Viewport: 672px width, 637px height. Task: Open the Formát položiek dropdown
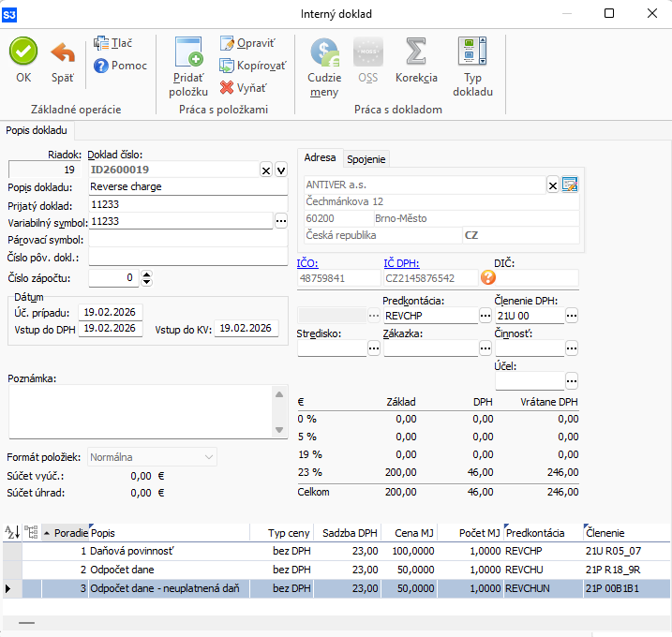[x=208, y=457]
